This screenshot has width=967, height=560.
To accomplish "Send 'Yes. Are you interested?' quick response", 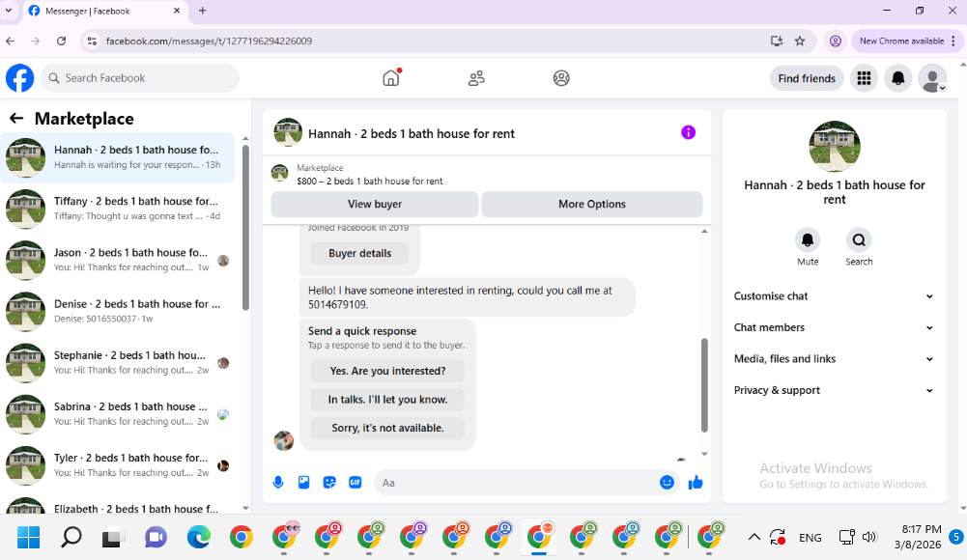I will [387, 371].
